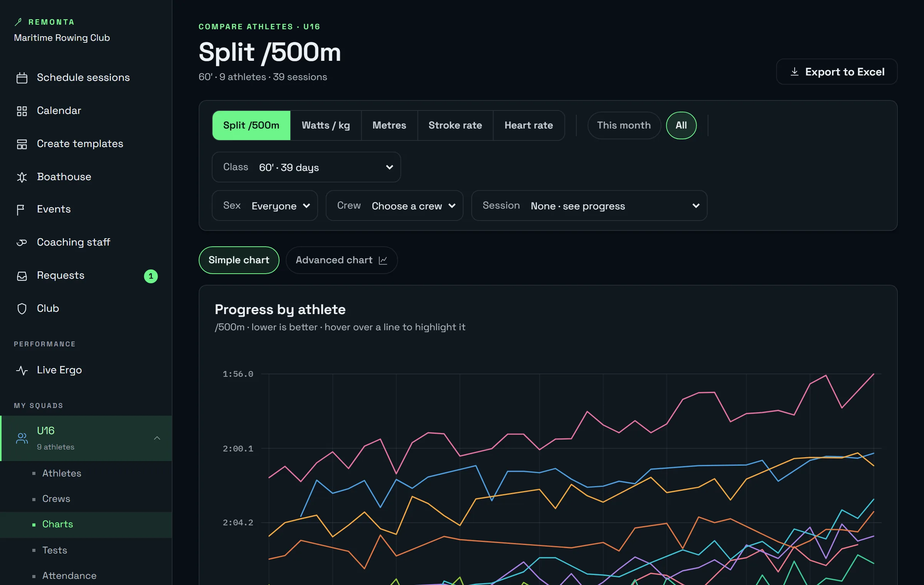Click the Calendar grid icon
The height and width of the screenshot is (585, 924).
coord(22,111)
